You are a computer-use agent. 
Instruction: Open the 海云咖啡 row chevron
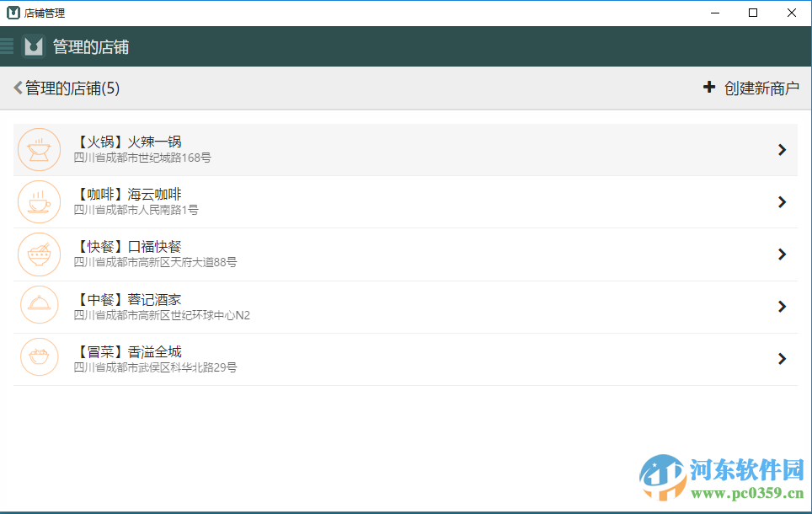[782, 202]
